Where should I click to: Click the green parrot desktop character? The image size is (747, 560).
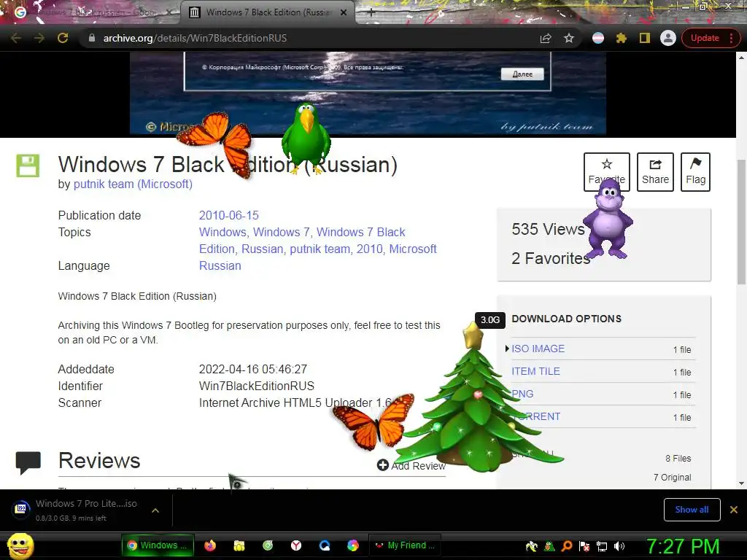(x=306, y=138)
